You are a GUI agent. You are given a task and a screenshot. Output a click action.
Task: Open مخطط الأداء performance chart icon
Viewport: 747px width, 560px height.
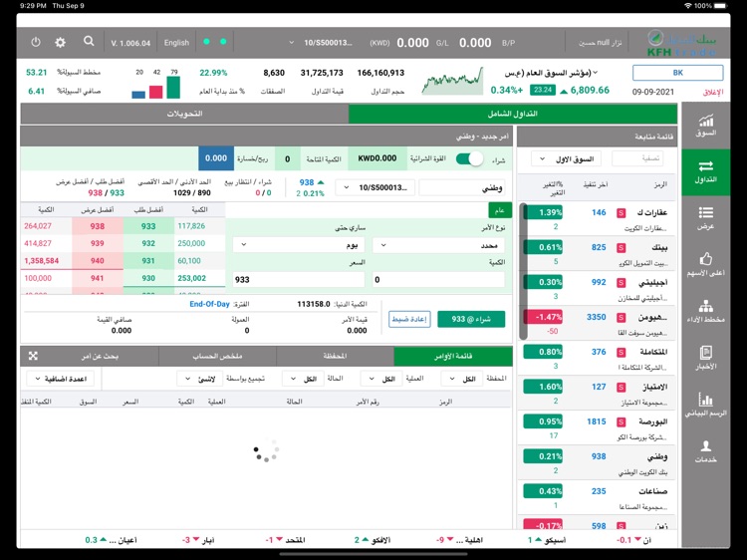pos(705,312)
